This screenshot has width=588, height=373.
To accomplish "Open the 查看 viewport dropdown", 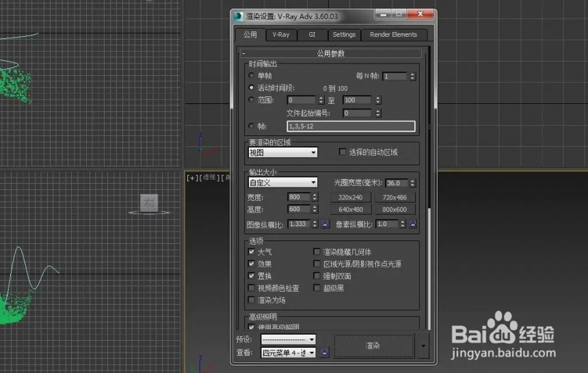I will coord(288,353).
